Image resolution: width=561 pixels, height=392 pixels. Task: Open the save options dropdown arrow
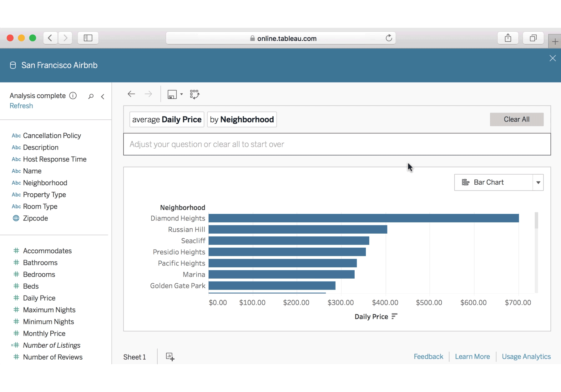[x=181, y=94]
